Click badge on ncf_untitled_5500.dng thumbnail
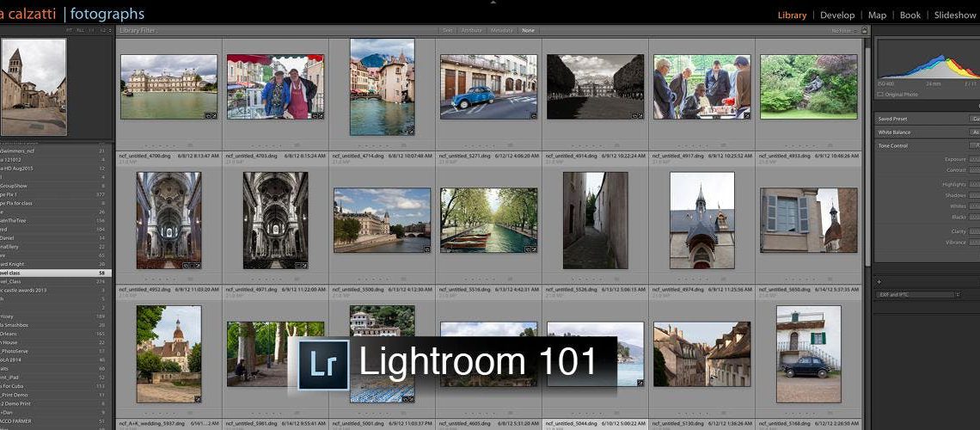Image resolution: width=980 pixels, height=430 pixels. click(426, 249)
